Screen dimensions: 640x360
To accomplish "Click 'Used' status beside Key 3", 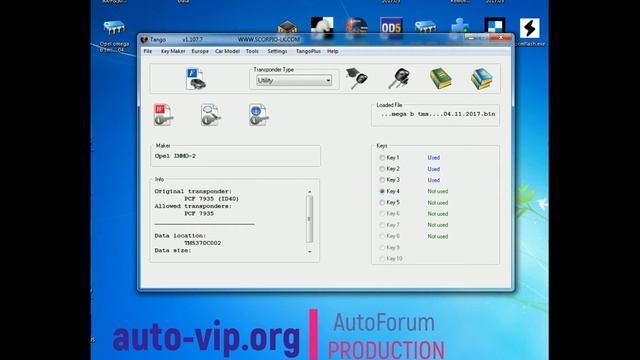I will (433, 180).
